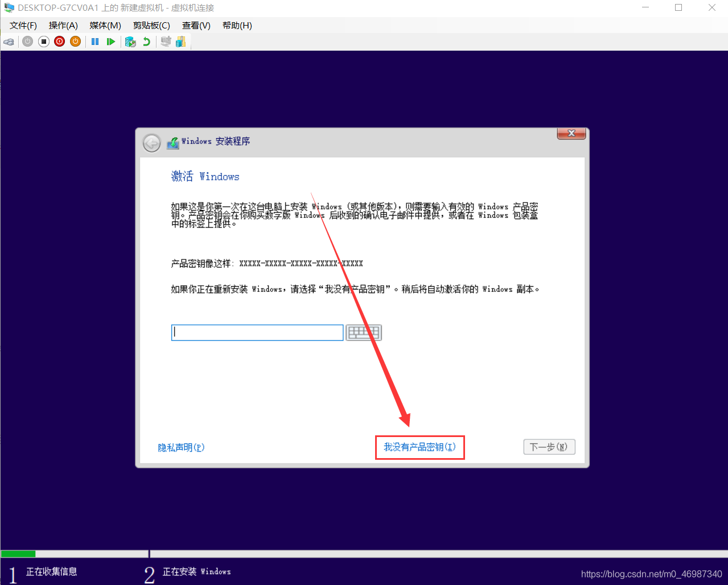This screenshot has height=585, width=728.
Task: Click step 2 正在安装 Windows label
Action: pos(197,571)
